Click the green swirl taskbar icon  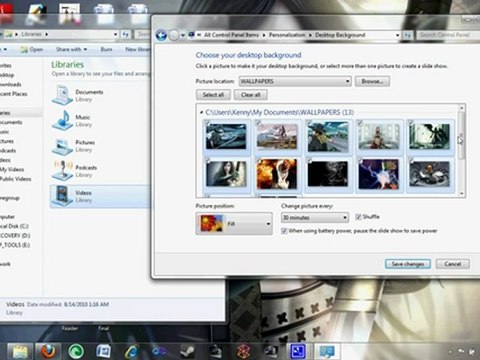click(76, 351)
